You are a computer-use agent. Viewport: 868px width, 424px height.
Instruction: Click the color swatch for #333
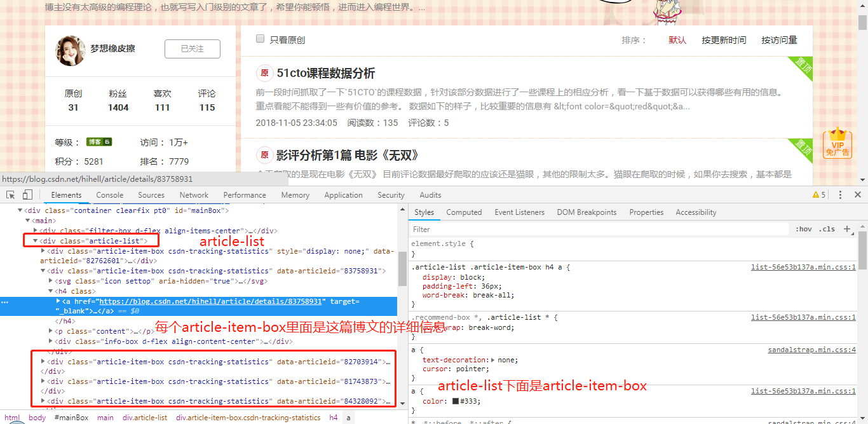point(456,401)
